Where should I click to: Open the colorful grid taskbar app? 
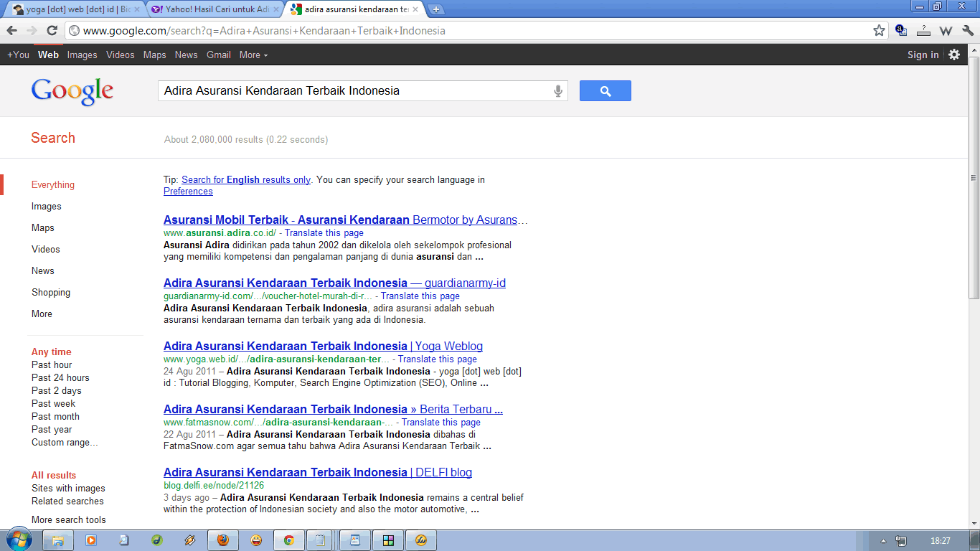click(x=388, y=540)
